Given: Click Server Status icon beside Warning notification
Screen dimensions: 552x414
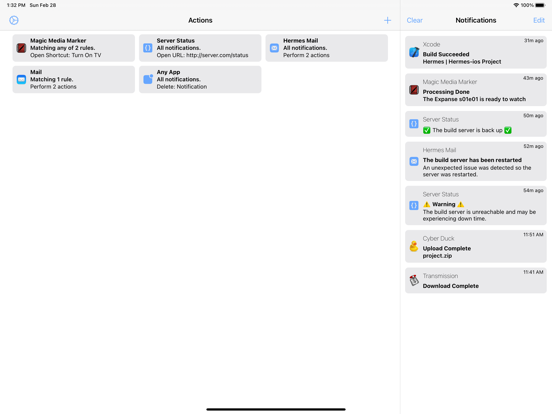Looking at the screenshot, I should tap(414, 205).
